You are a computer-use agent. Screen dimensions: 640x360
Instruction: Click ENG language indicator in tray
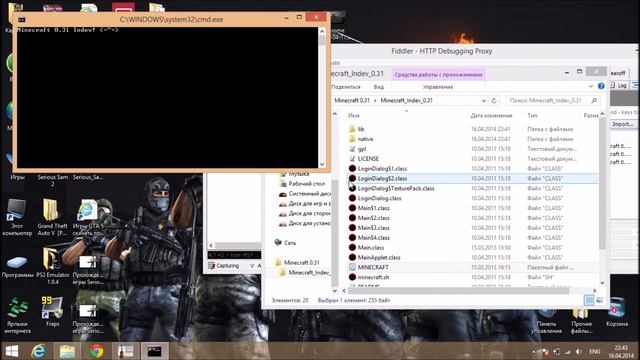[x=595, y=351]
